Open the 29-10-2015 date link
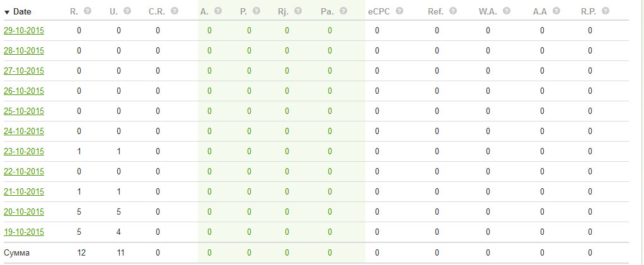The width and height of the screenshot is (644, 265). [24, 30]
